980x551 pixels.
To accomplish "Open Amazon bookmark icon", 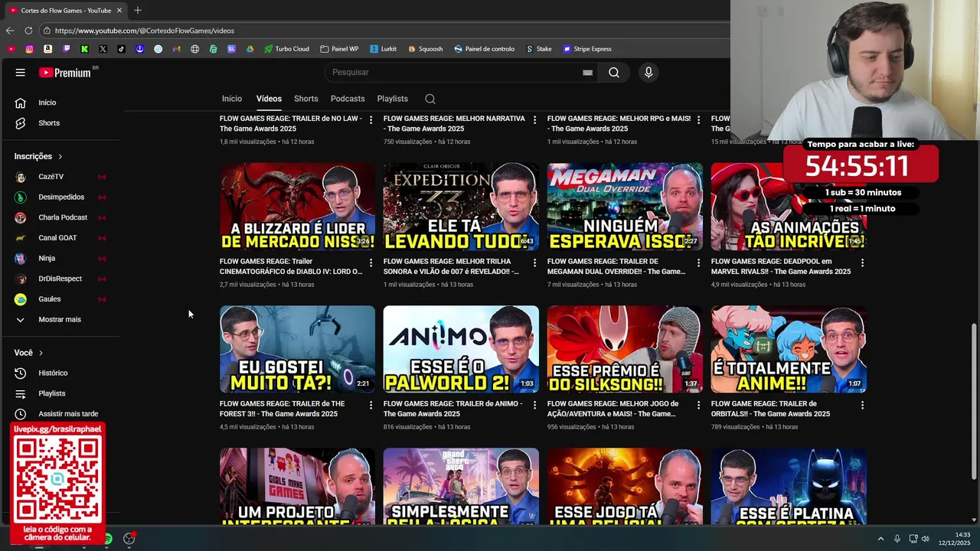I will click(47, 49).
